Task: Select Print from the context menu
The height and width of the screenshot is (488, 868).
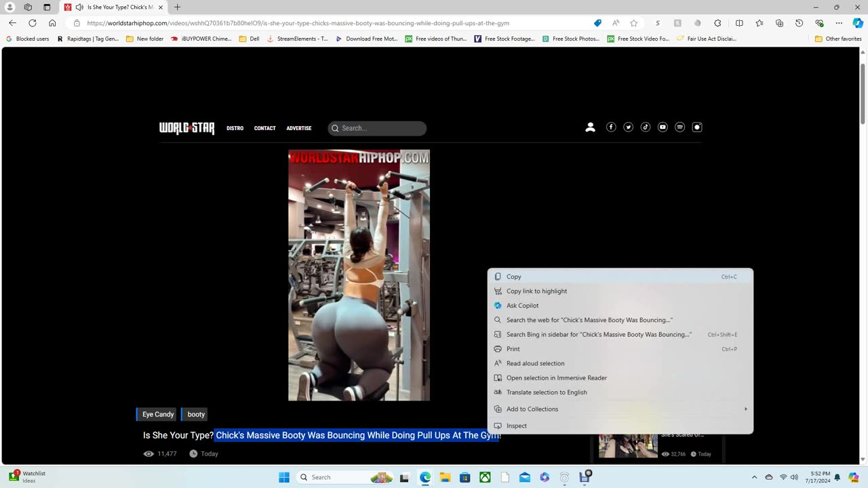Action: (620, 349)
